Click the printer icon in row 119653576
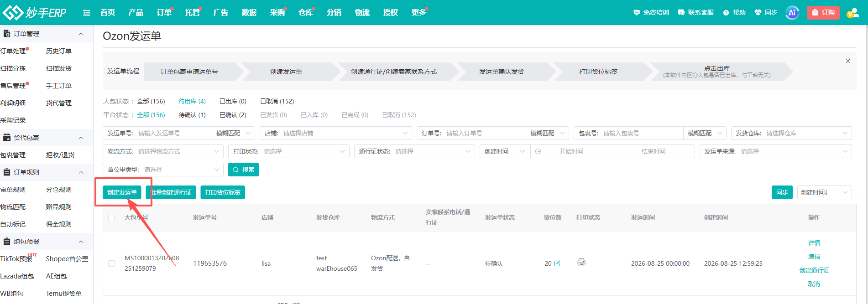This screenshot has width=868, height=304. [581, 263]
